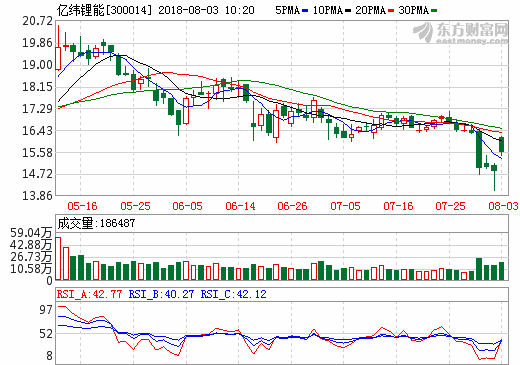520x365 pixels.
Task: Click the 07-25 date label
Action: coord(450,206)
